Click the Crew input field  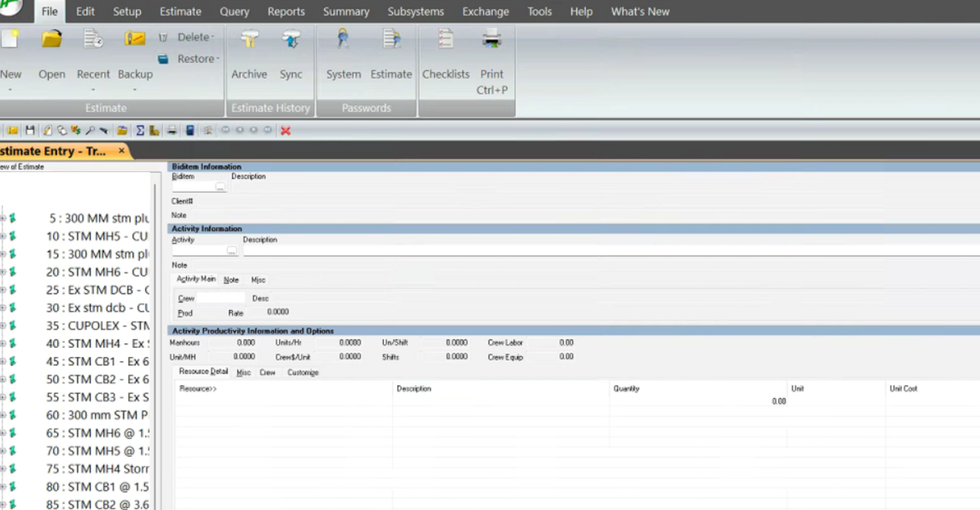(x=220, y=298)
